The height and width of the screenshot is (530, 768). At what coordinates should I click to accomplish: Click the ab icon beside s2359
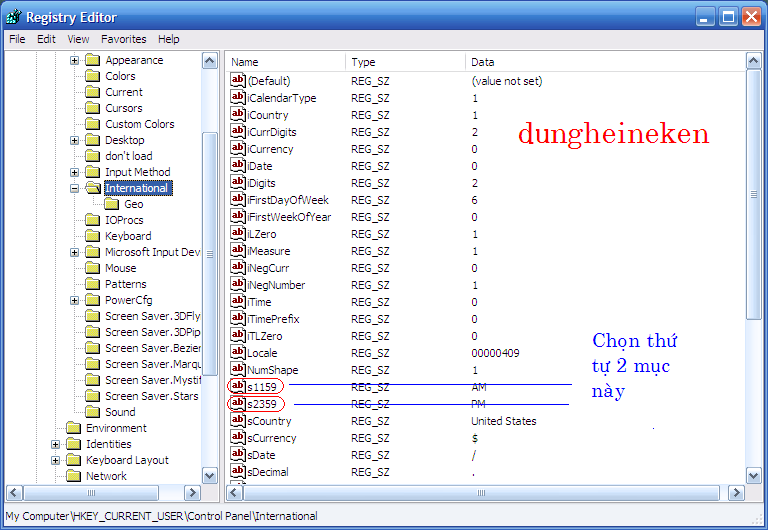click(238, 403)
